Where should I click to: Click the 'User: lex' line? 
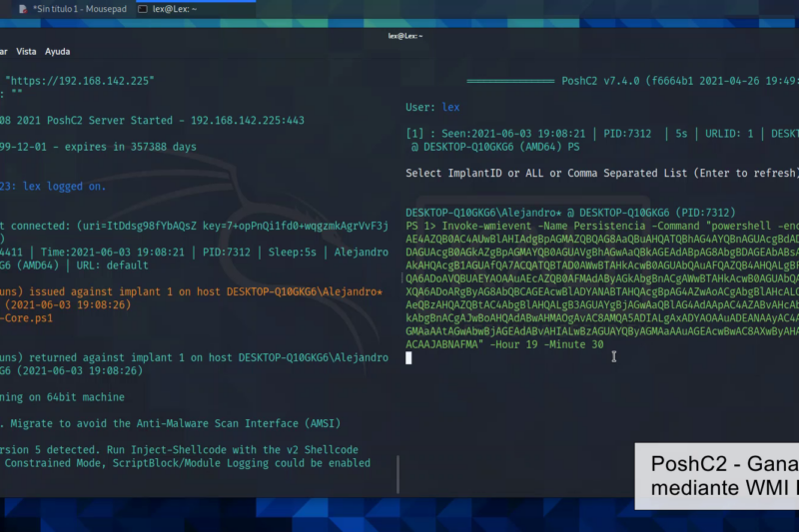[x=432, y=107]
